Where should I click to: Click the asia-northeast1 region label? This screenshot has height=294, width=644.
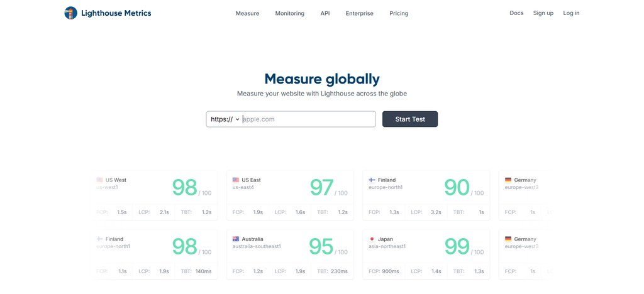point(387,246)
